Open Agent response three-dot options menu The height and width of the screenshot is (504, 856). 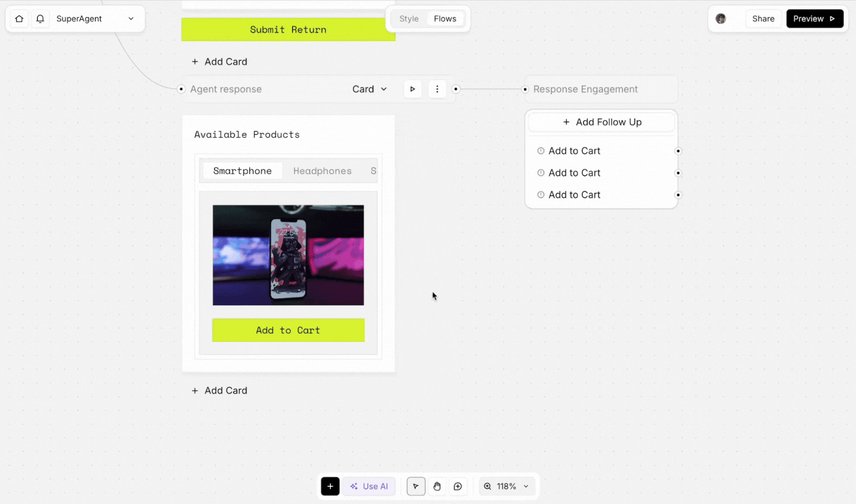(x=437, y=89)
